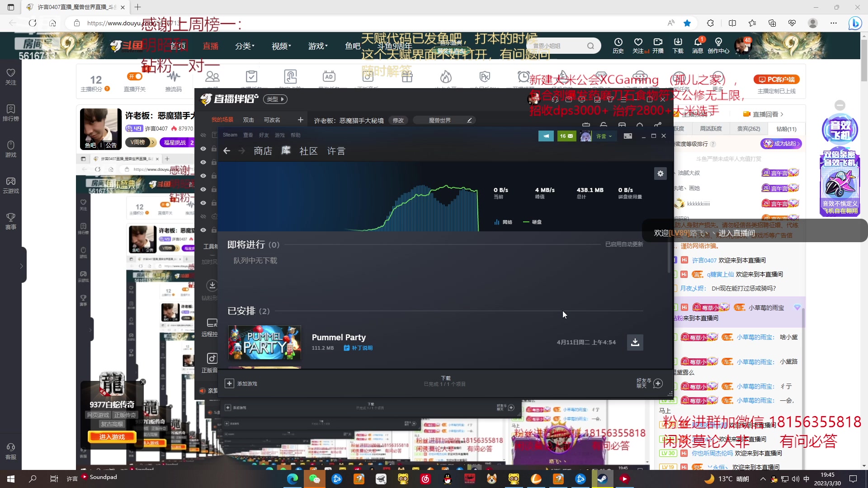Click Douyu search input field
Image resolution: width=868 pixels, height=488 pixels.
coord(558,46)
